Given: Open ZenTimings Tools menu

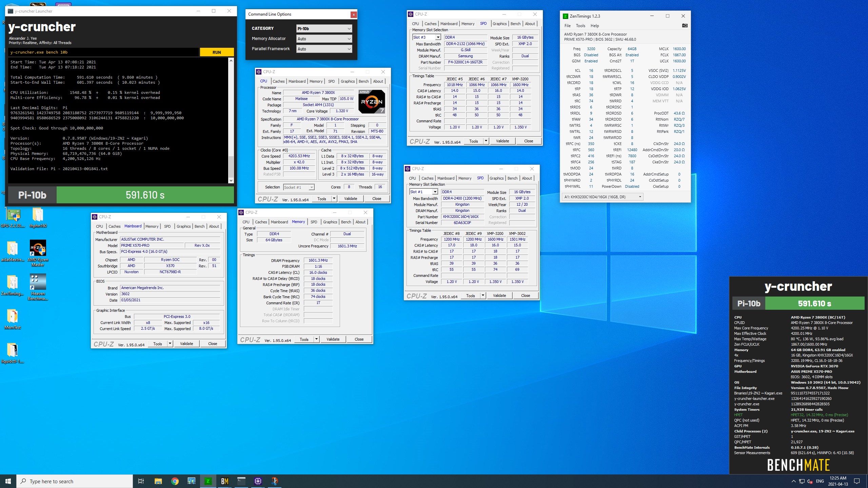Looking at the screenshot, I should pos(580,26).
